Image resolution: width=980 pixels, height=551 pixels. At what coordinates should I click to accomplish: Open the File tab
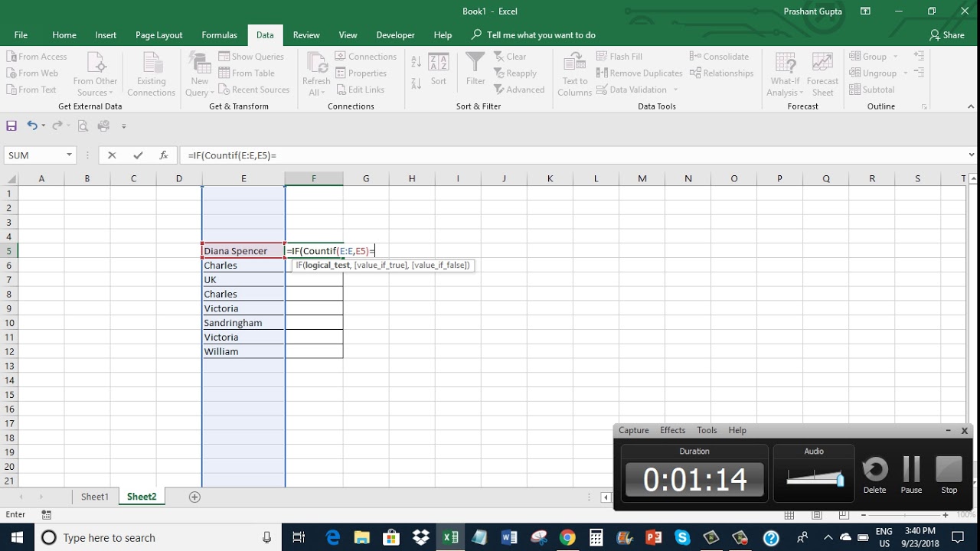click(x=21, y=35)
